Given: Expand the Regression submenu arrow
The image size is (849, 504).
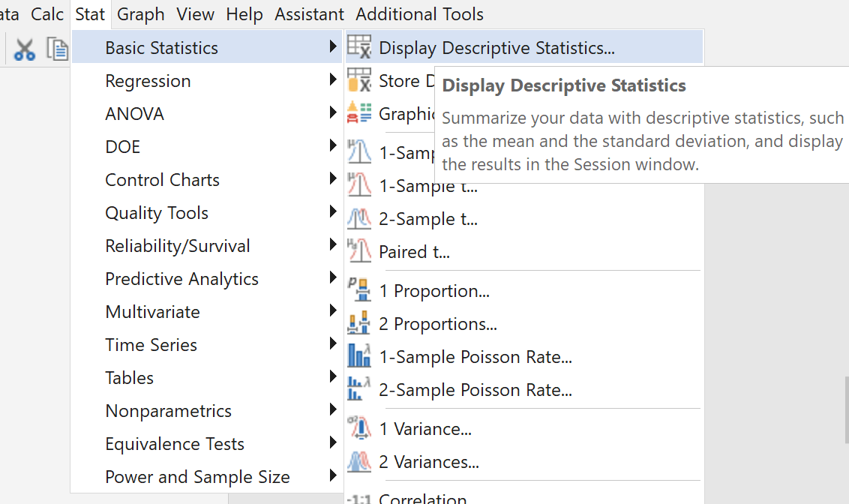Looking at the screenshot, I should coord(333,79).
